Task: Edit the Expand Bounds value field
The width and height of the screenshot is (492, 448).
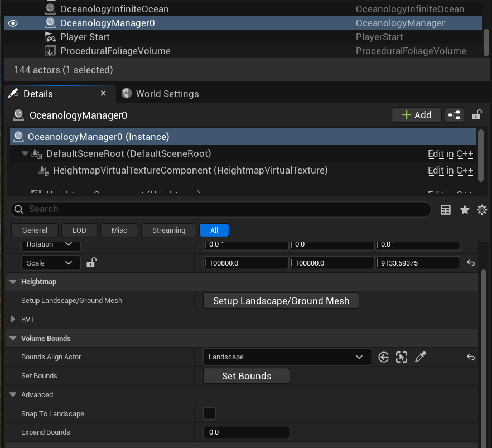Action: [246, 432]
